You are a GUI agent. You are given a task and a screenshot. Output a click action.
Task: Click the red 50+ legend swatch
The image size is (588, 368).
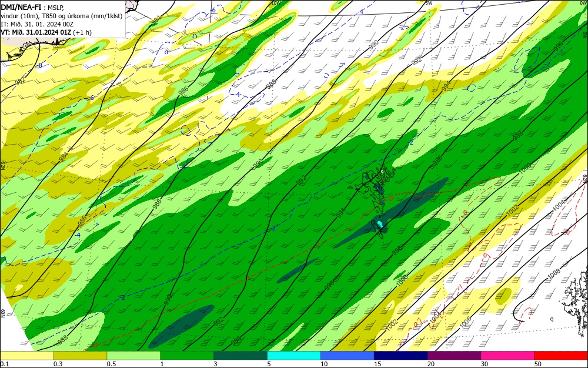[560, 355]
